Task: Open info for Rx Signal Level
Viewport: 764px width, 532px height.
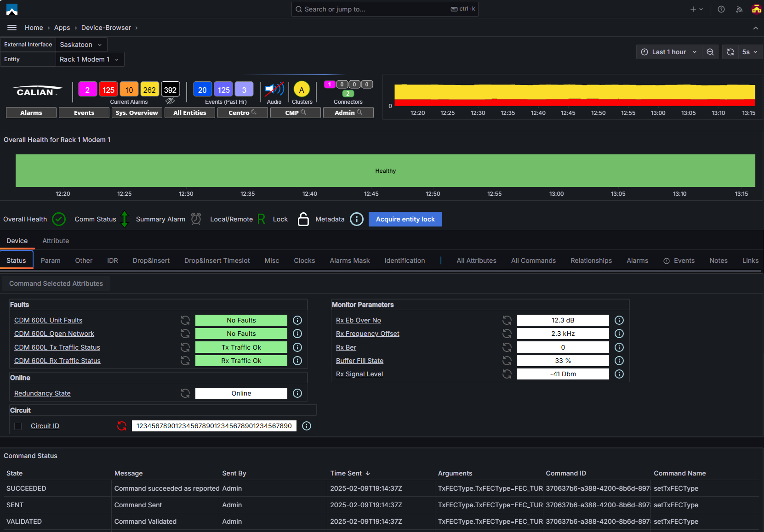Action: coord(619,374)
